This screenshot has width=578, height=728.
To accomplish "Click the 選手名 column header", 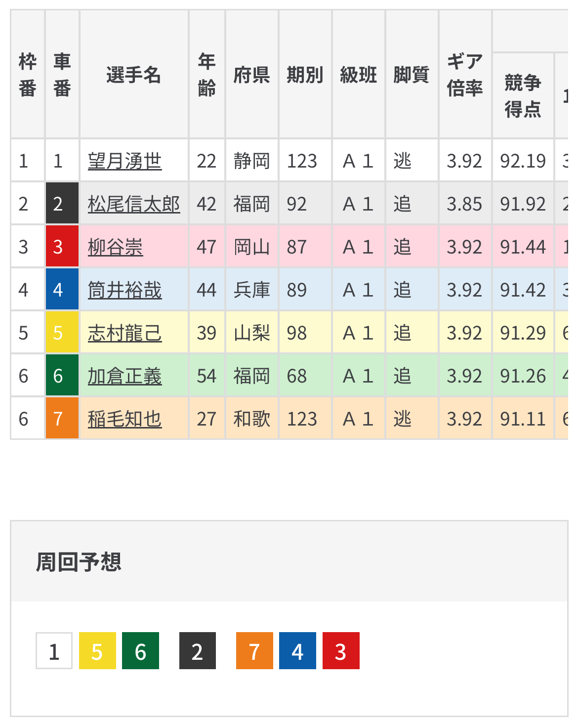I will pyautogui.click(x=133, y=75).
